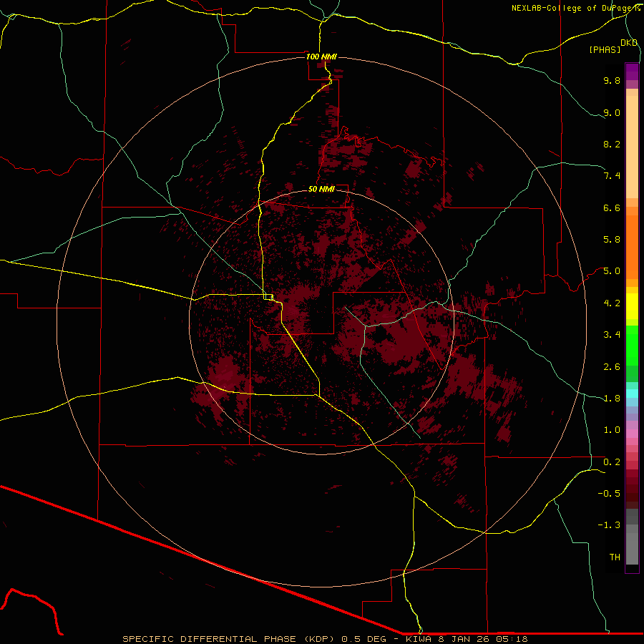Click the 7.4 value on color scale
Screen dimensions: 644x644
(x=612, y=176)
